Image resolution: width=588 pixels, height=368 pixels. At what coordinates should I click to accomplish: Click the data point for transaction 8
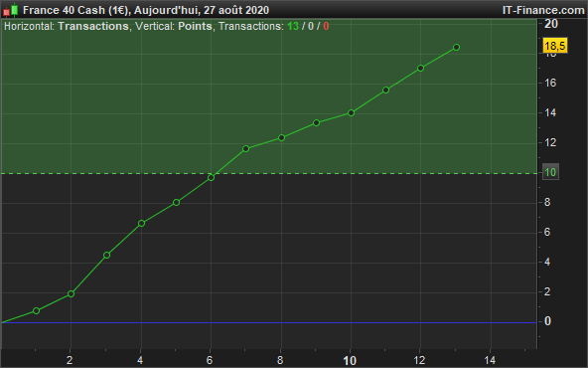[282, 138]
